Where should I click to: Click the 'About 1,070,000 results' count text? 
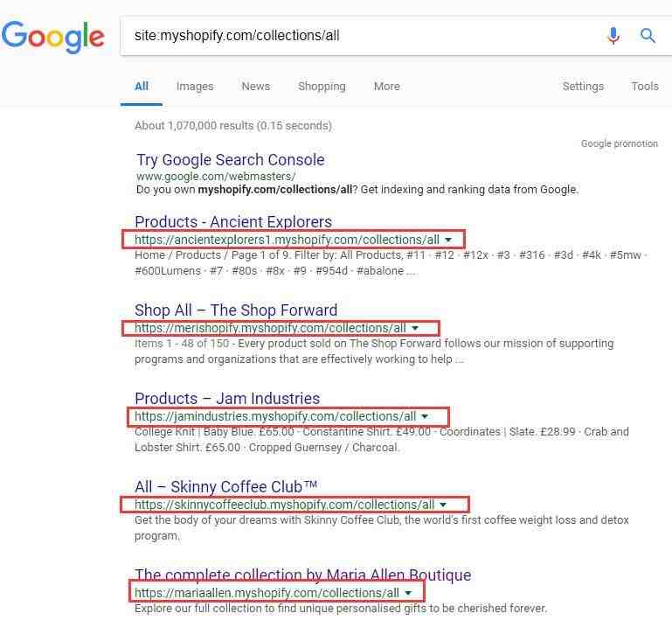point(233,126)
